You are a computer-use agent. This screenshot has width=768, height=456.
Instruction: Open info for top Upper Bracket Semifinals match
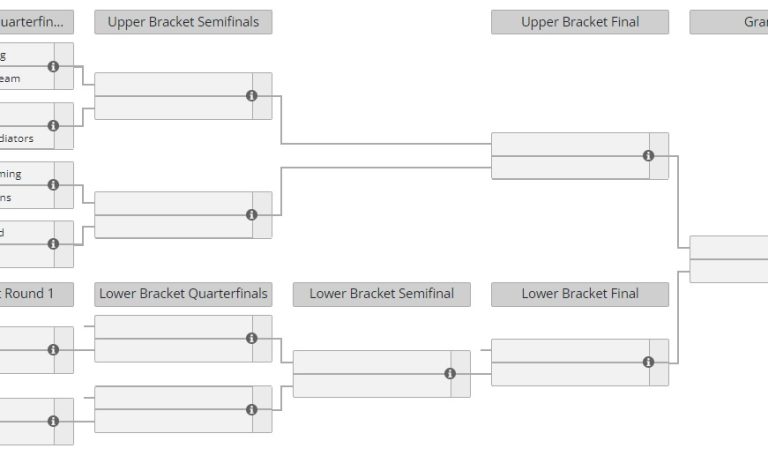[x=251, y=96]
